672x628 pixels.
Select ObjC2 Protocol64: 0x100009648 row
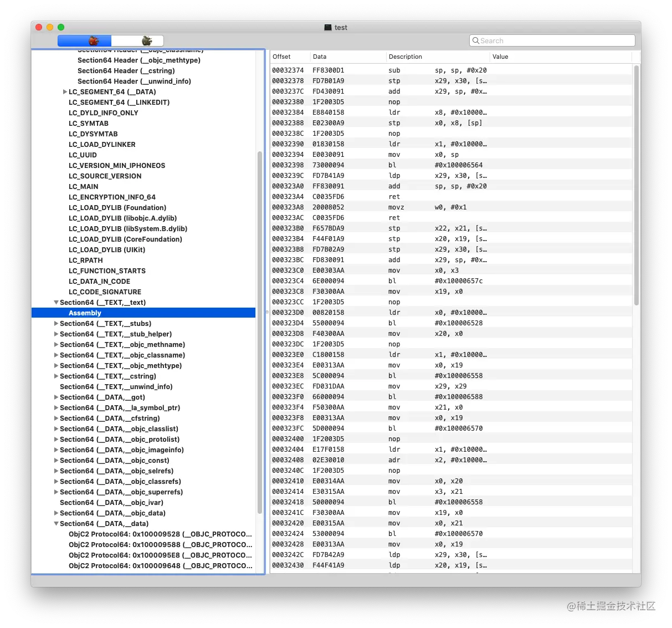tap(143, 566)
